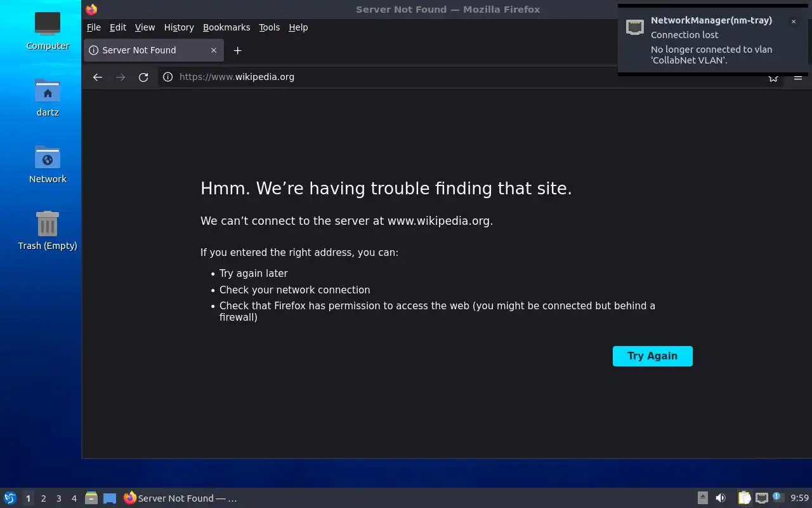The width and height of the screenshot is (812, 508).
Task: Open the Edit menu
Action: coord(118,27)
